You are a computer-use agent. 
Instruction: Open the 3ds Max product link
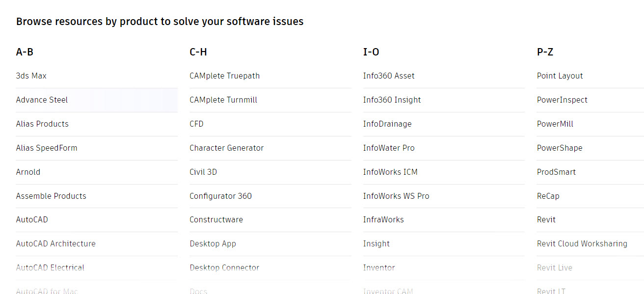(31, 76)
